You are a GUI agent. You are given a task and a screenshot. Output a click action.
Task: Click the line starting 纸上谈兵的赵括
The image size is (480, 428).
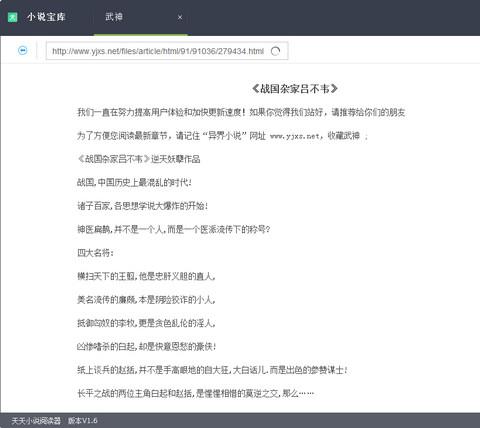pos(212,370)
